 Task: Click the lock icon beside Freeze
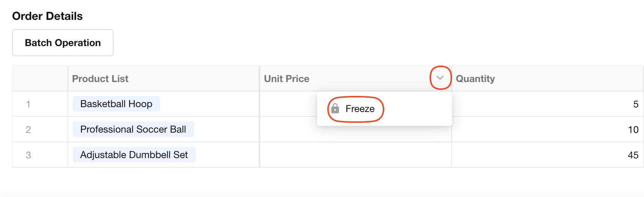[x=335, y=109]
